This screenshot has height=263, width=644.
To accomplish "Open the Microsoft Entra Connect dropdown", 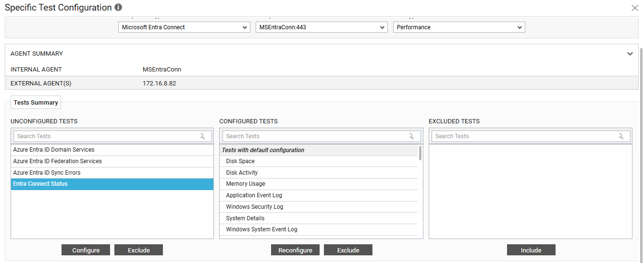I will [x=184, y=27].
